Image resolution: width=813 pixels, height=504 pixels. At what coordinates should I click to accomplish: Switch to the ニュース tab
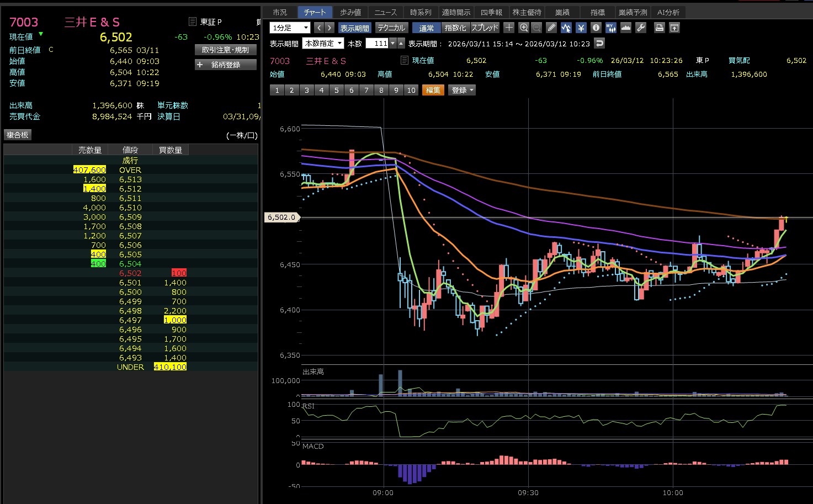pos(385,12)
